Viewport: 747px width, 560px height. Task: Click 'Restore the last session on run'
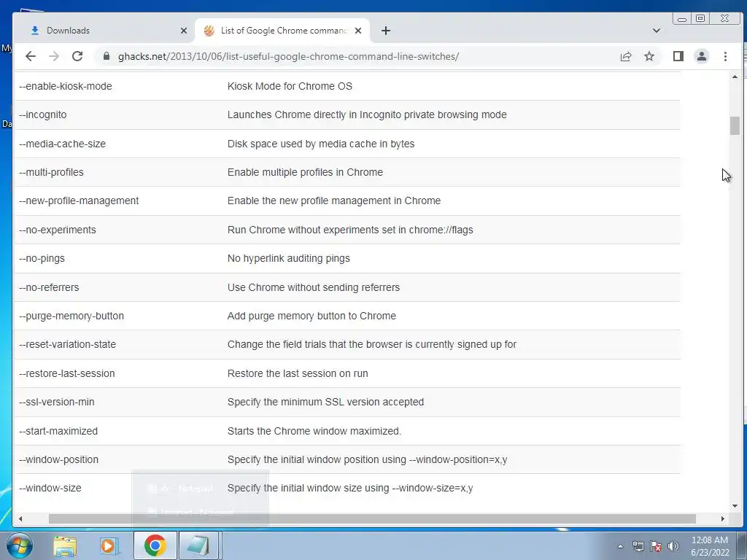[298, 373]
